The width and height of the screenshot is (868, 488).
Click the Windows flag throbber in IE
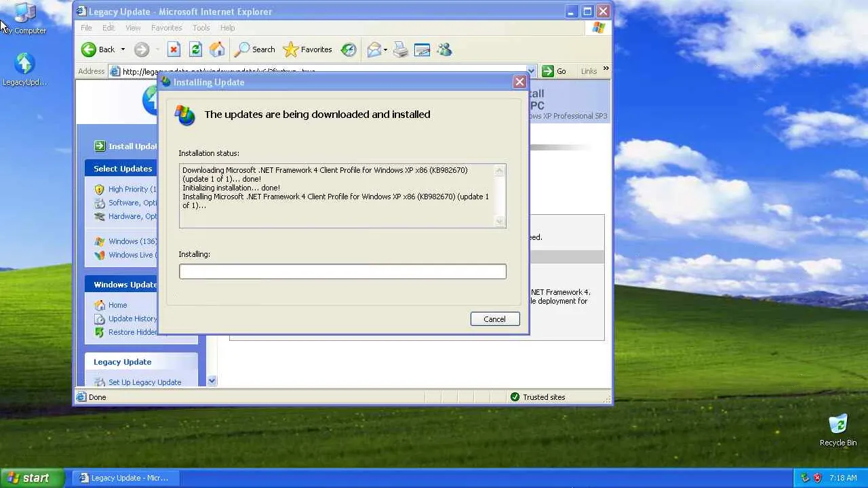pos(598,28)
